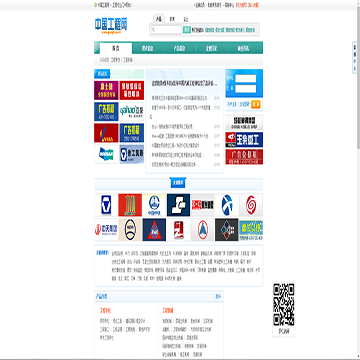Screen dimensions: 360x360
Task: Click the page's vertical scrollbar thumb
Action: pos(358,77)
